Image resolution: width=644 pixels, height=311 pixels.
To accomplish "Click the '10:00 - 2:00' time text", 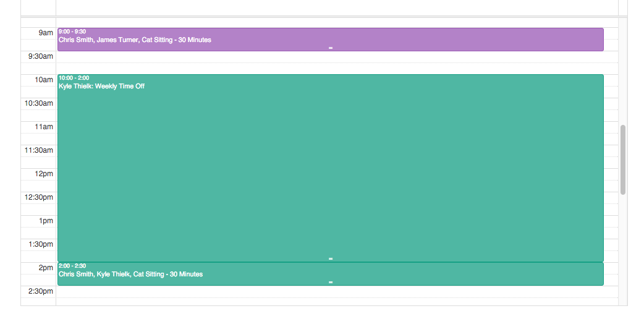I will pyautogui.click(x=74, y=78).
